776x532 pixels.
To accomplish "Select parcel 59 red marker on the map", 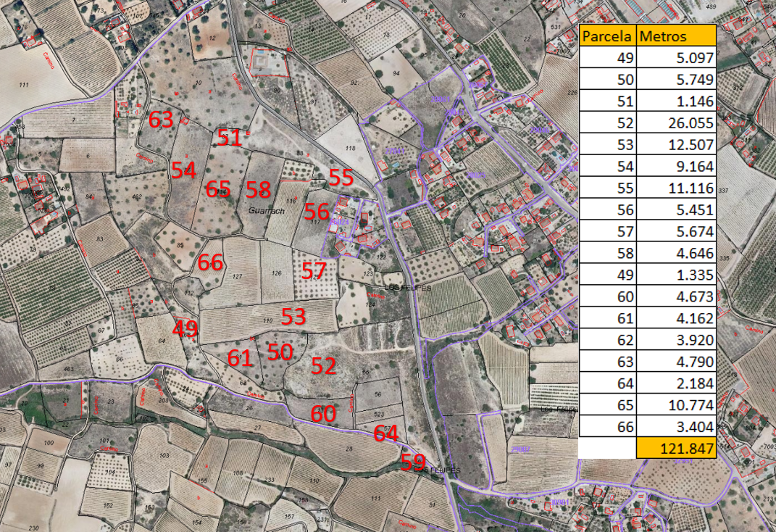I will click(x=413, y=462).
